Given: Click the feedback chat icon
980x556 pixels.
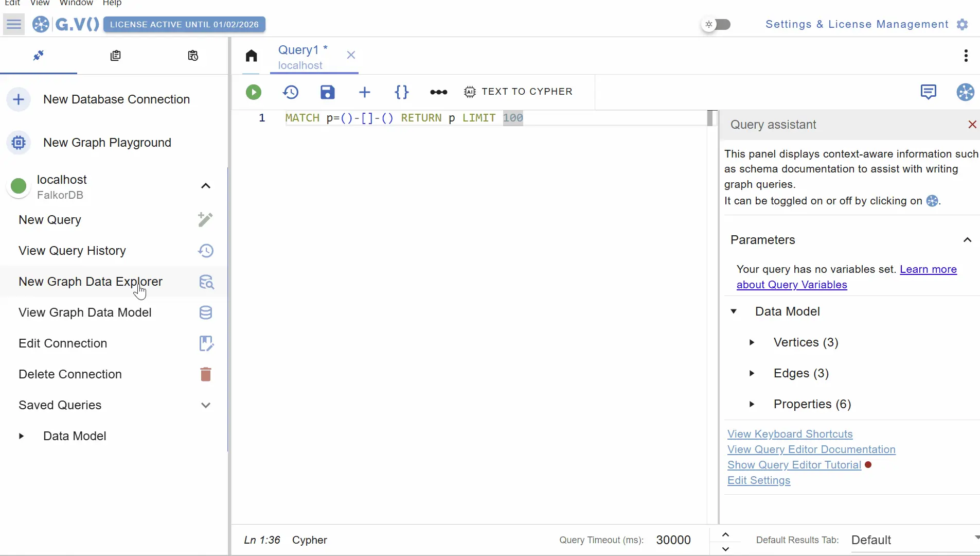Looking at the screenshot, I should [x=929, y=92].
